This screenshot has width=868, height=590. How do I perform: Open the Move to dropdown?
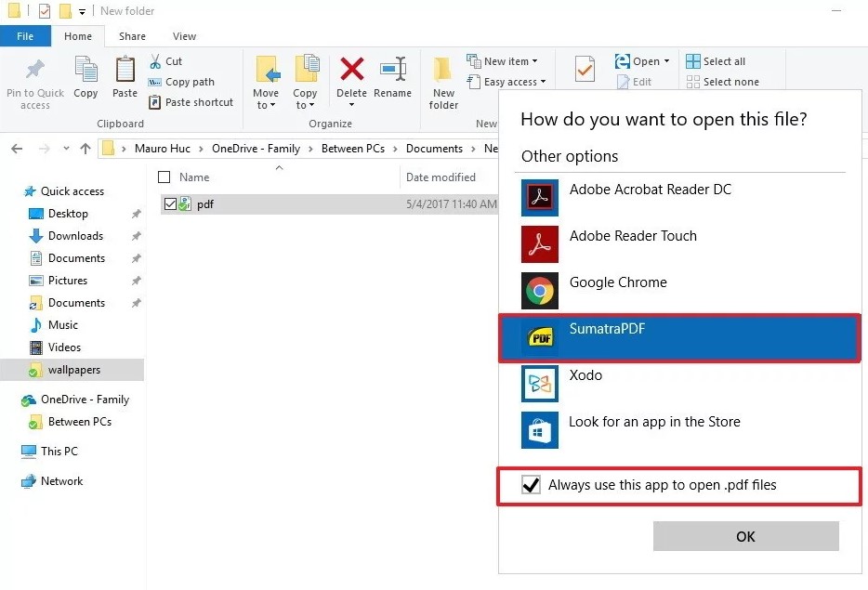coord(266,105)
